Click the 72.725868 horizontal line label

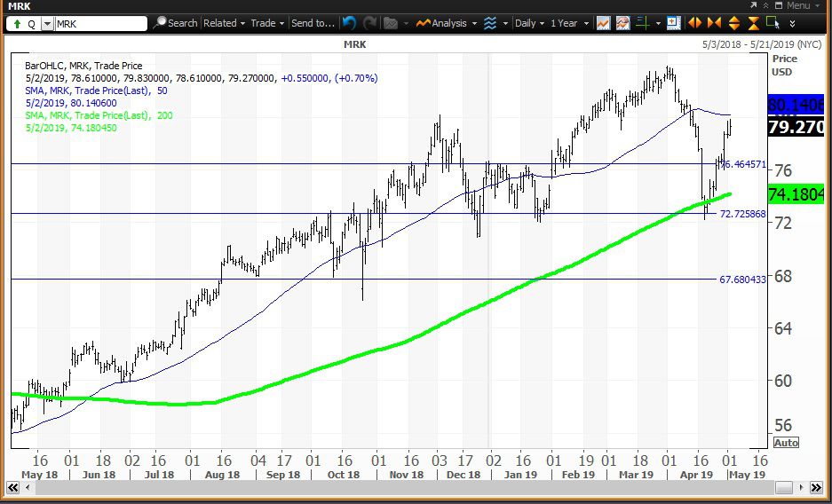743,214
